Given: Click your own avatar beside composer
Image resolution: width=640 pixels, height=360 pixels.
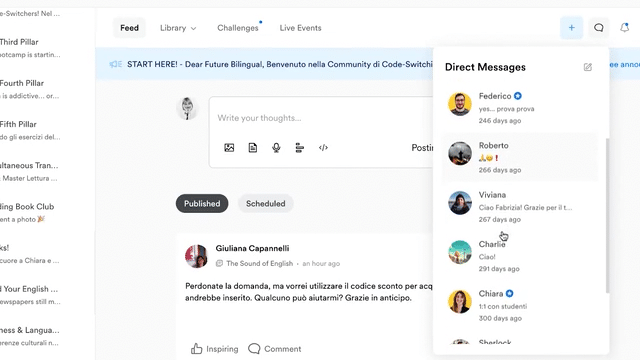Looking at the screenshot, I should (x=187, y=108).
